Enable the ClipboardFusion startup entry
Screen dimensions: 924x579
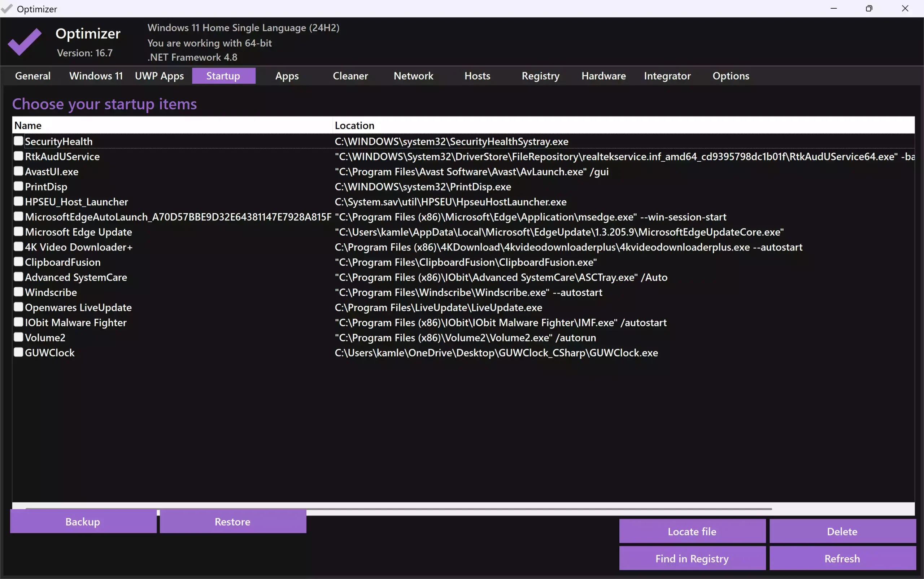(18, 262)
